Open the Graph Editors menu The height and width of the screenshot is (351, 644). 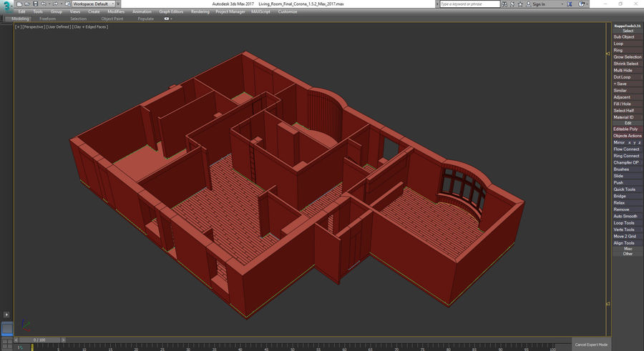[171, 11]
